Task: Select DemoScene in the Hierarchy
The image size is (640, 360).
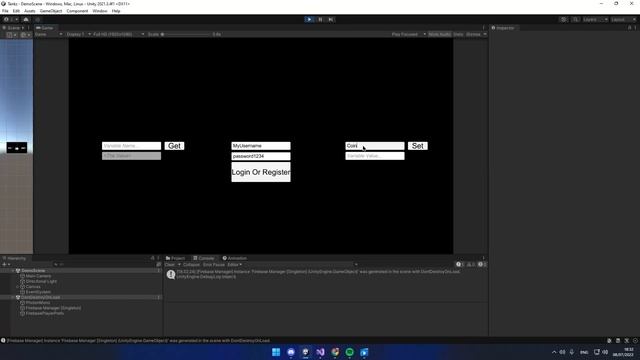Action: coord(33,271)
